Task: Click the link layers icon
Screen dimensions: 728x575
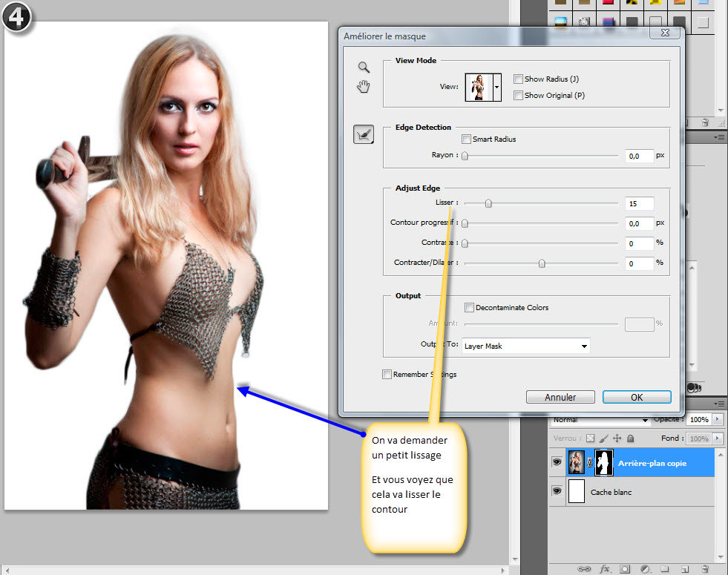Action: 583,569
